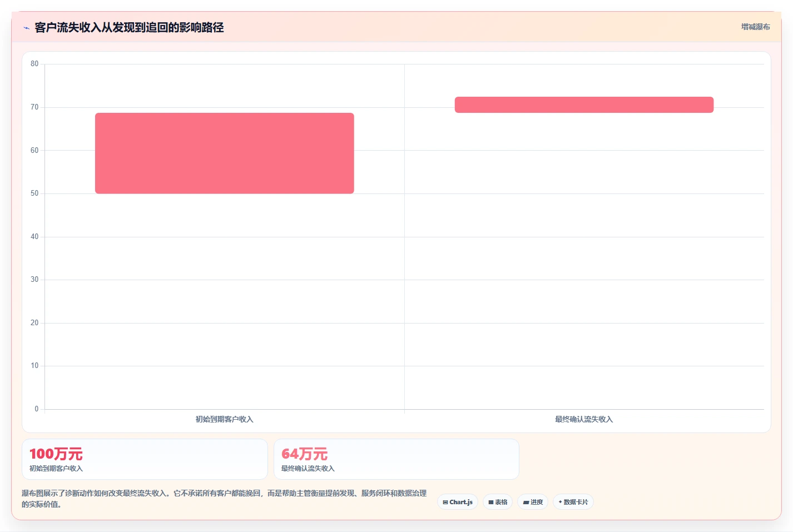Select the 表格 tag chip
Image resolution: width=793 pixels, height=532 pixels.
[x=498, y=502]
